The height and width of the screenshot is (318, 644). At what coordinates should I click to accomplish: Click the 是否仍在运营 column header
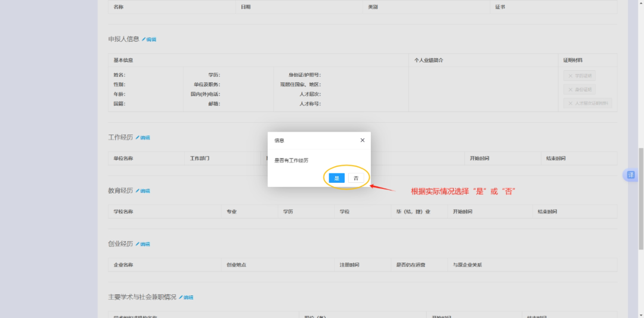click(411, 265)
